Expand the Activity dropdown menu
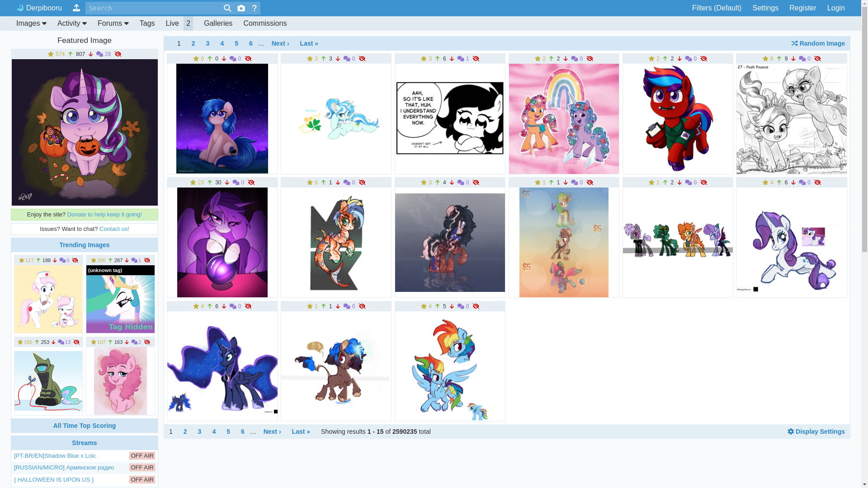Image resolution: width=868 pixels, height=488 pixels. tap(72, 23)
